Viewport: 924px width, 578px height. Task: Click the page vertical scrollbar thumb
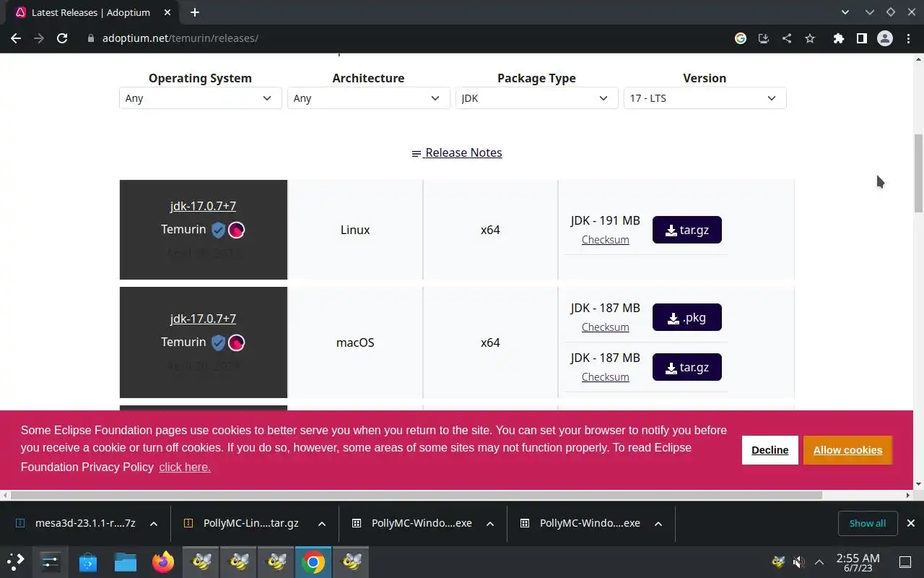tap(918, 172)
